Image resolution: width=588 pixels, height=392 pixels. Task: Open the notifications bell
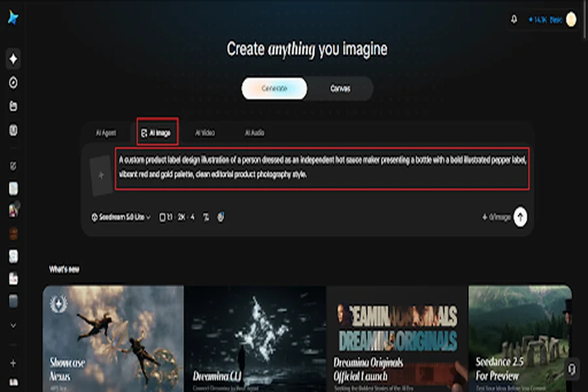tap(514, 19)
